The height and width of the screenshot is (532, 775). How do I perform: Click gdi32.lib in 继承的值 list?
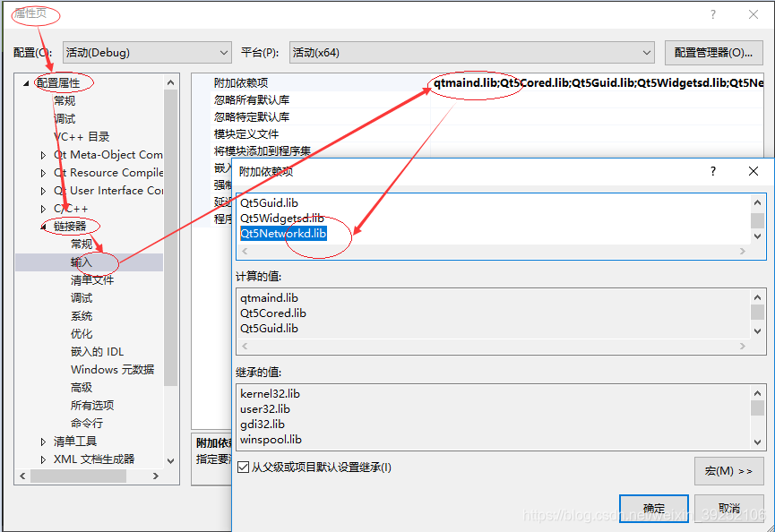click(x=262, y=425)
